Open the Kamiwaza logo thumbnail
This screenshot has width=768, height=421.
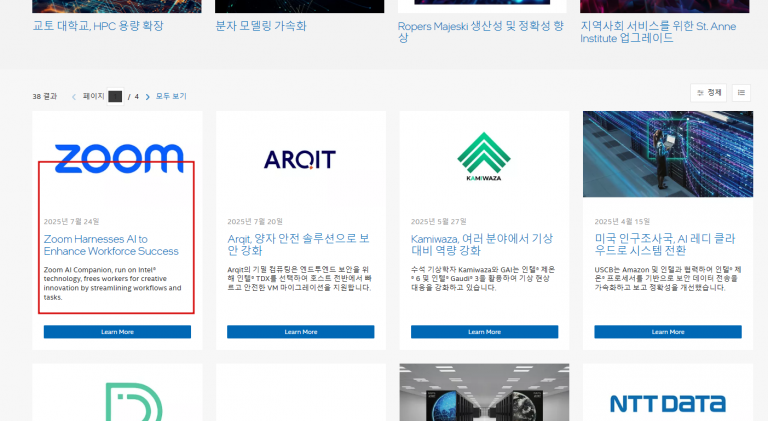pos(484,156)
